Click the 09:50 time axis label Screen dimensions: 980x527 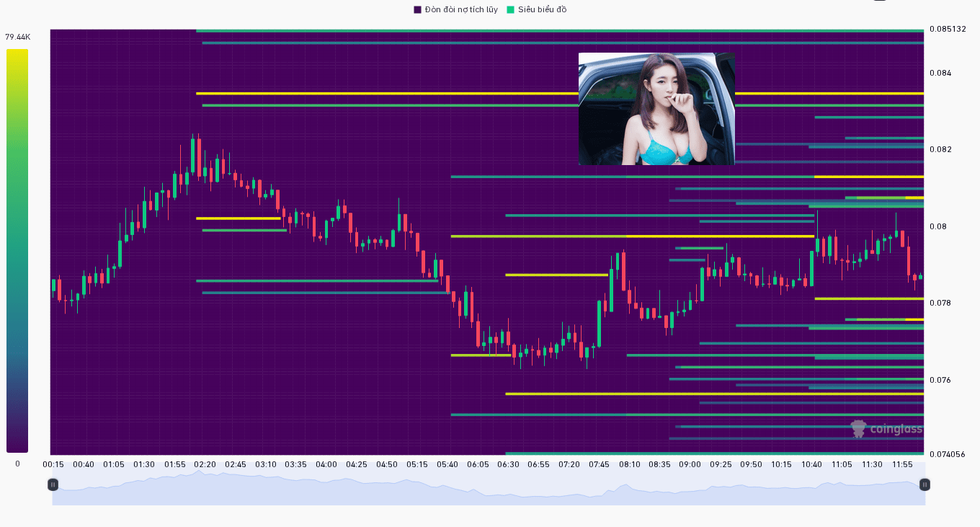(x=751, y=464)
